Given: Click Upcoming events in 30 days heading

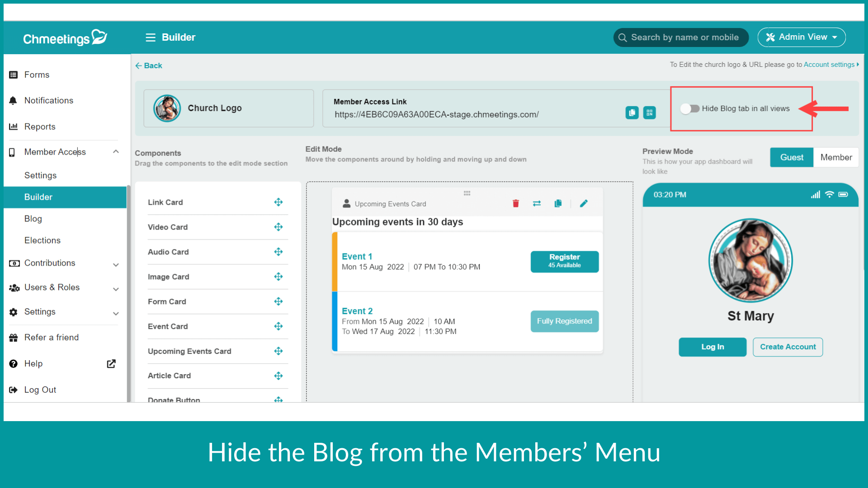Looking at the screenshot, I should (398, 222).
